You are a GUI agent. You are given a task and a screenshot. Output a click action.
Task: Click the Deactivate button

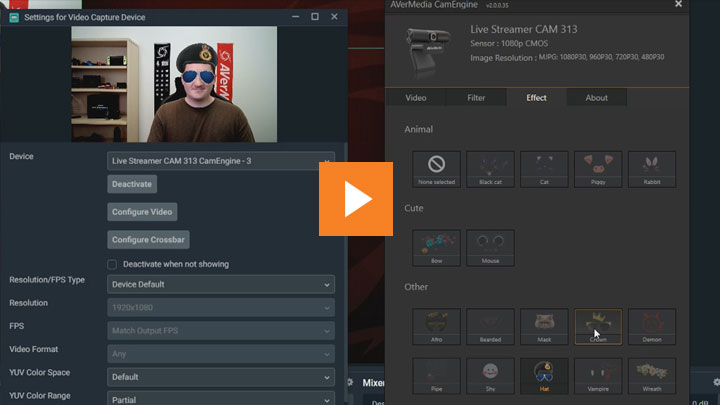pos(132,184)
